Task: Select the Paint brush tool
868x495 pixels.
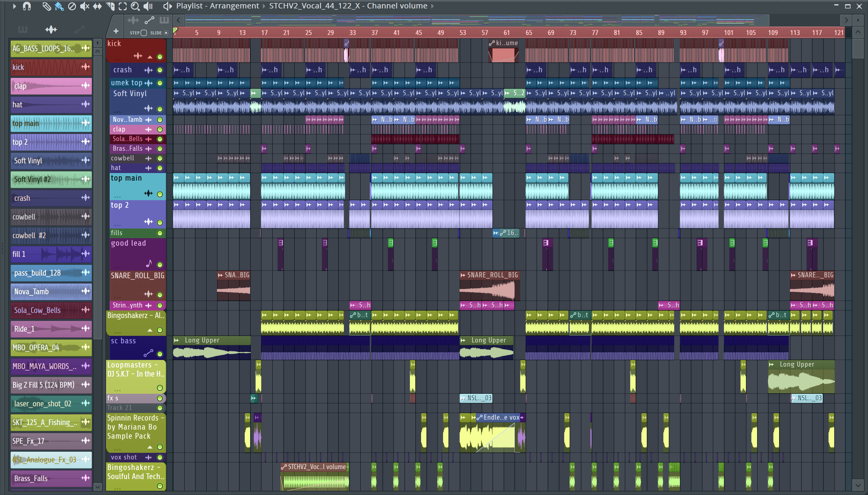Action: 59,6
